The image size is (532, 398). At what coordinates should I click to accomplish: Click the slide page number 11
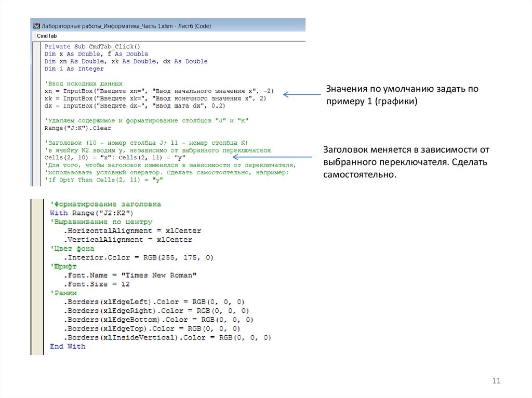pos(496,381)
